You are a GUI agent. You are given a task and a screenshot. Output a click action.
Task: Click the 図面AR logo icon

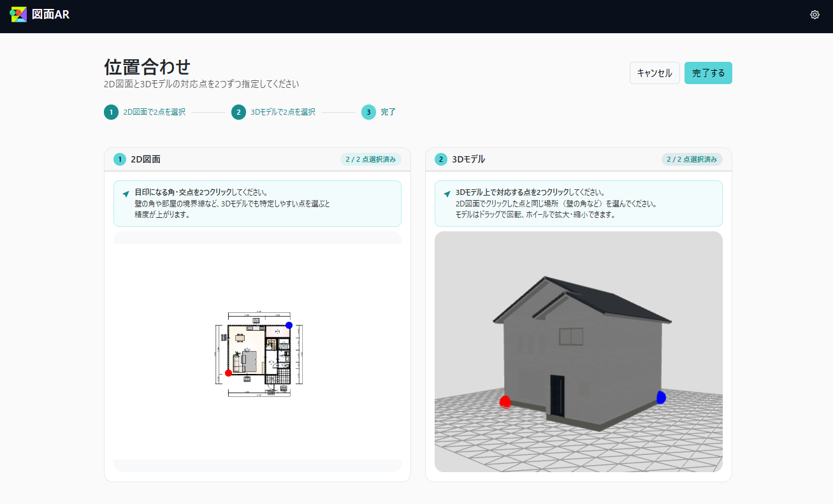[x=18, y=14]
